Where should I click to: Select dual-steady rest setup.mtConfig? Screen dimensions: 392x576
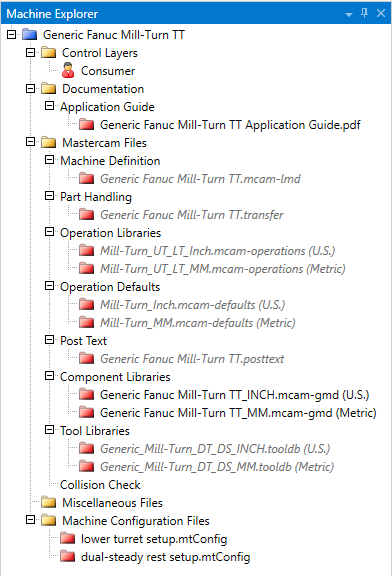(165, 557)
